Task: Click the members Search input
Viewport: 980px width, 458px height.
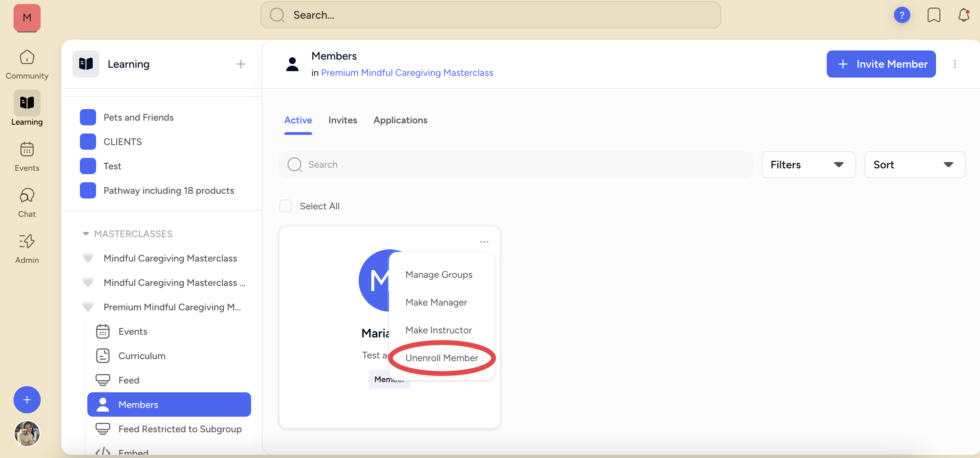Action: pyautogui.click(x=516, y=165)
